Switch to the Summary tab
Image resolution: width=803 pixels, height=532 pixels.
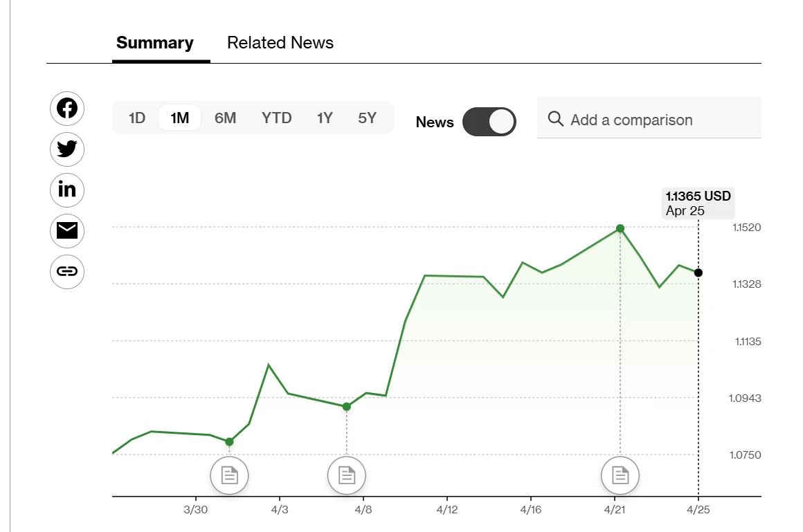coord(155,42)
